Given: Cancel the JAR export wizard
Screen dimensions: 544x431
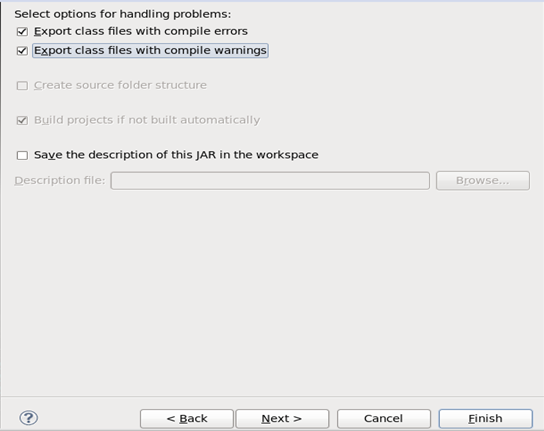Looking at the screenshot, I should click(x=384, y=419).
